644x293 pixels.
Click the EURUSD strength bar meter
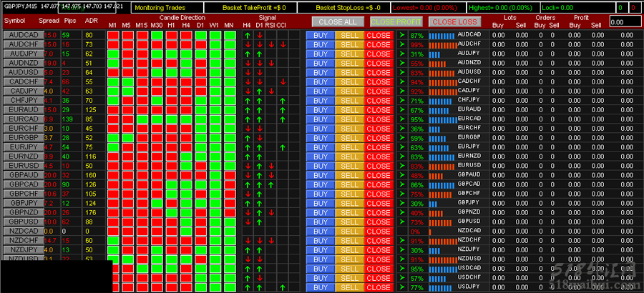(x=443, y=167)
